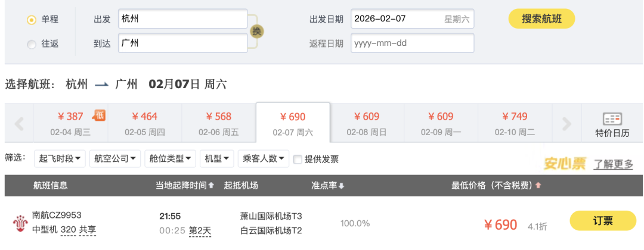Screen dimensions: 644x250
Task: Select the 02-06 周五 ¥568 date tab
Action: (x=218, y=123)
